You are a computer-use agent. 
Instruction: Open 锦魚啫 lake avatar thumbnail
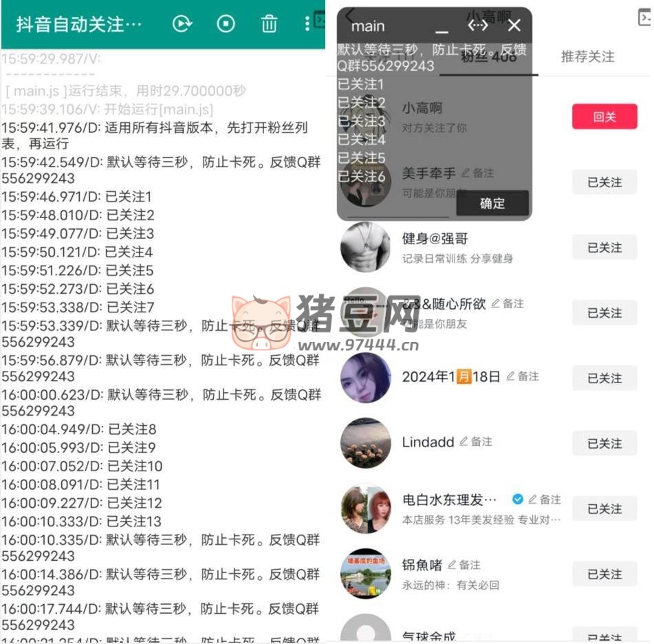(366, 573)
